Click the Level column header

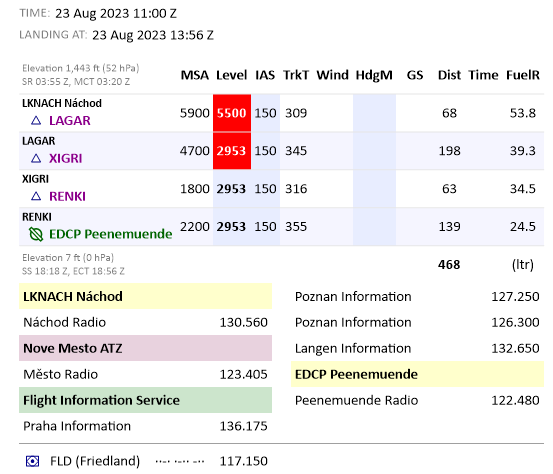232,75
